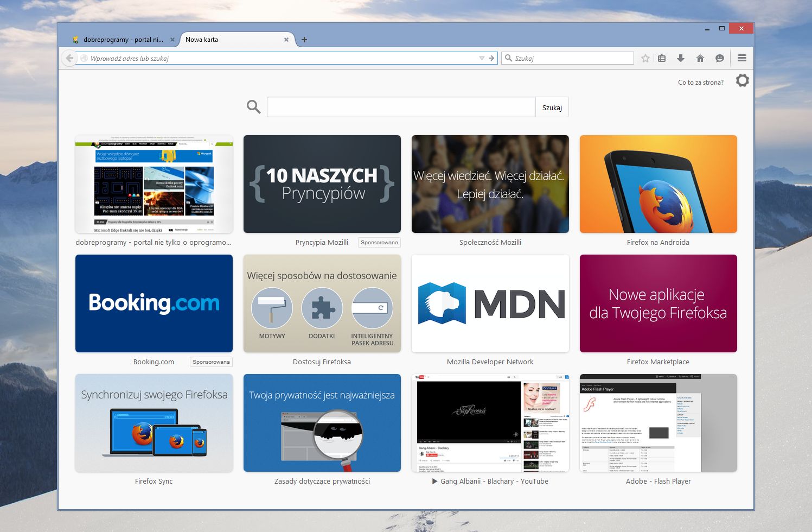Click the 'Firefox Marketplace' caption
This screenshot has height=532, width=812.
click(658, 362)
